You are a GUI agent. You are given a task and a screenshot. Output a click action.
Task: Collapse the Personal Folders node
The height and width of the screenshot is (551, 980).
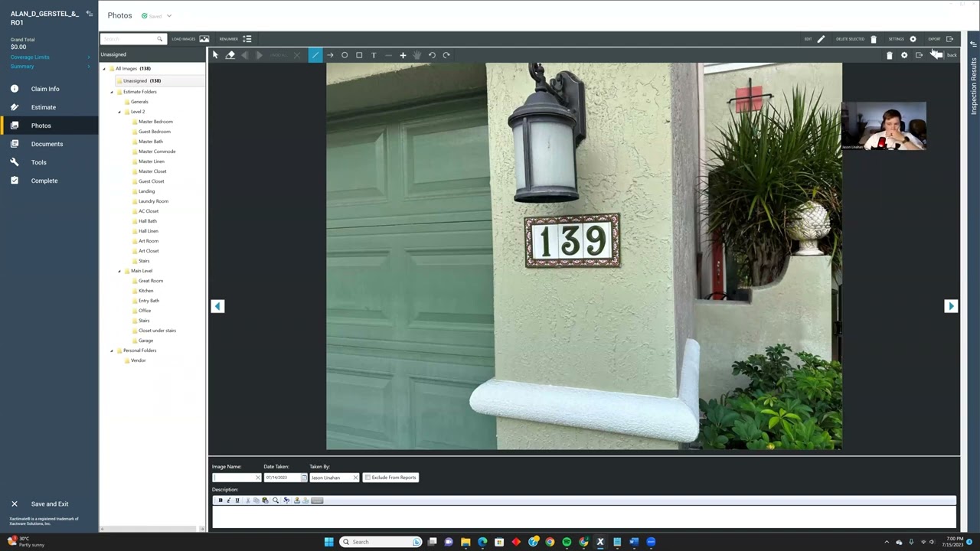click(112, 350)
